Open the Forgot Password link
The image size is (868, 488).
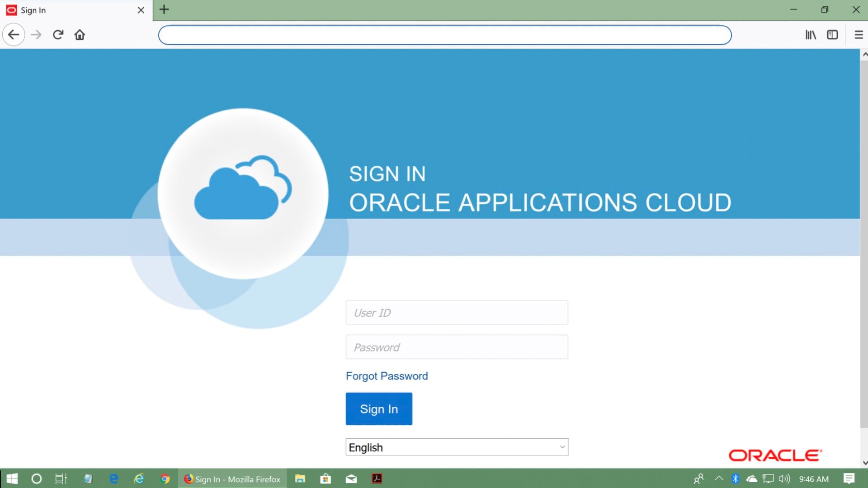[387, 375]
